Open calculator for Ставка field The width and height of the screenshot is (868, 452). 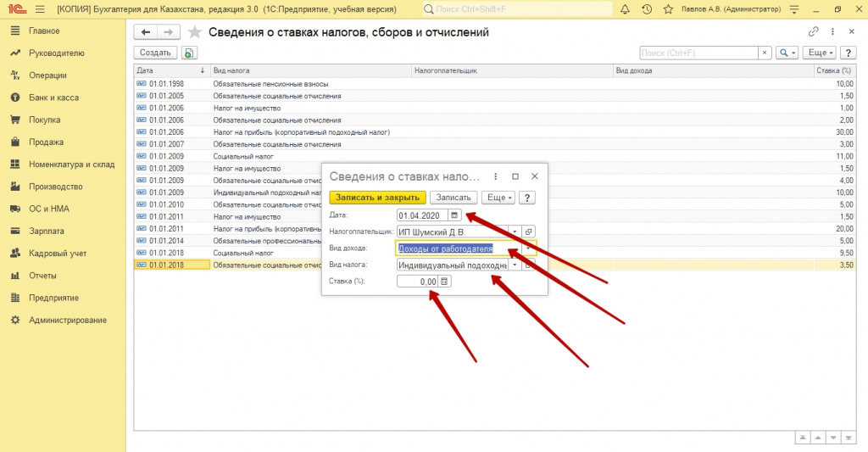pos(444,282)
